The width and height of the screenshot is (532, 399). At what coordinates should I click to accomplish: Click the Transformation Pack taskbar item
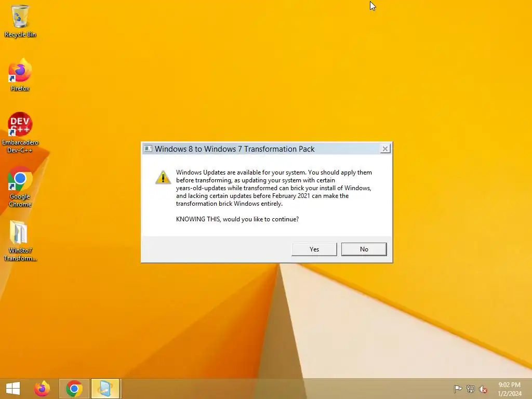tap(105, 389)
